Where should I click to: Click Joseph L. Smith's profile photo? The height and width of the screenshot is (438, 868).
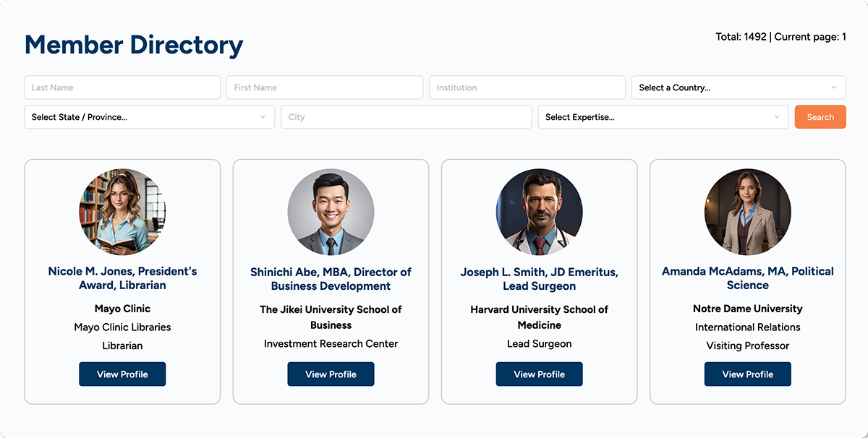(539, 212)
